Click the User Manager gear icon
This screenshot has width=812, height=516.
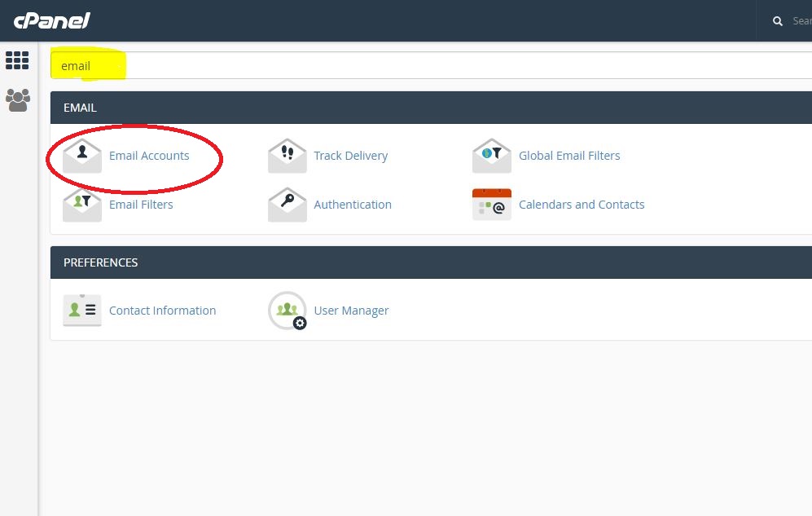(x=287, y=311)
